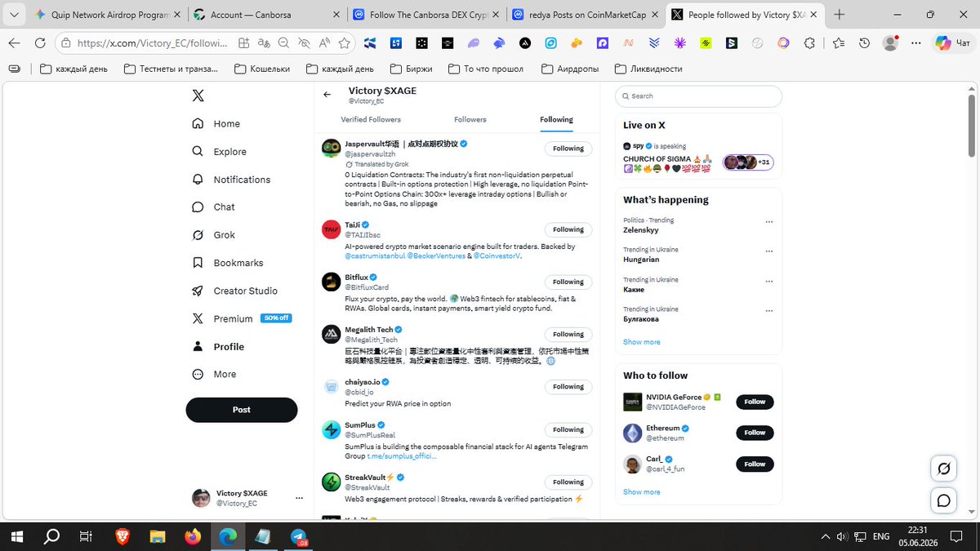The width and height of the screenshot is (980, 551).
Task: Click the X Search field
Action: point(698,96)
